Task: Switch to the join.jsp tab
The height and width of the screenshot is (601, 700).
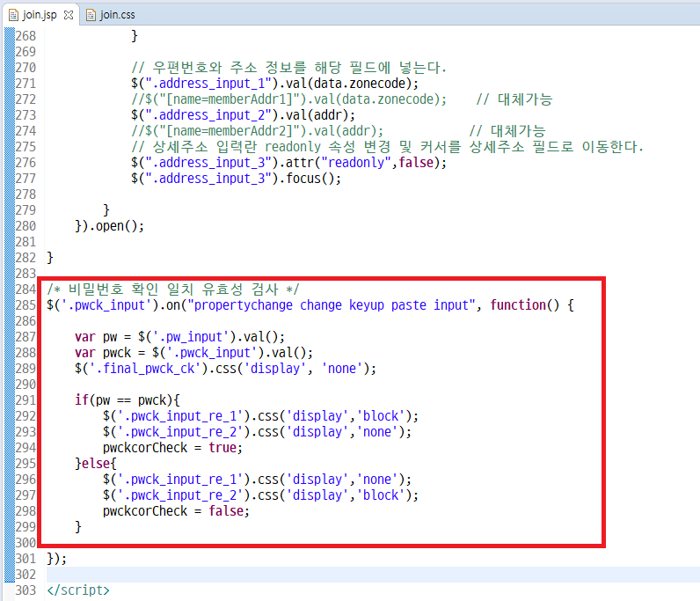Action: click(x=40, y=15)
